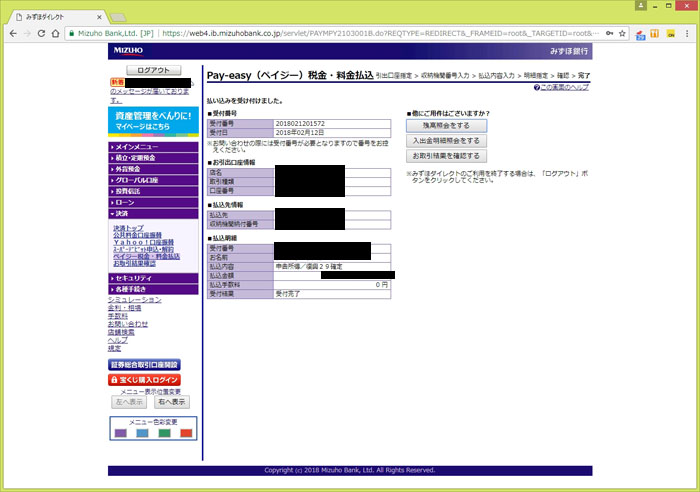Go back with the browser back arrow
This screenshot has height=492, width=700.
[x=13, y=33]
